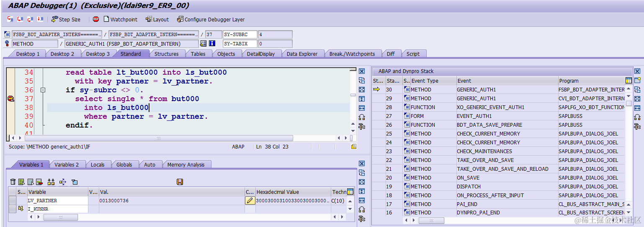
Task: Close the variables tool panel
Action: [x=362, y=164]
